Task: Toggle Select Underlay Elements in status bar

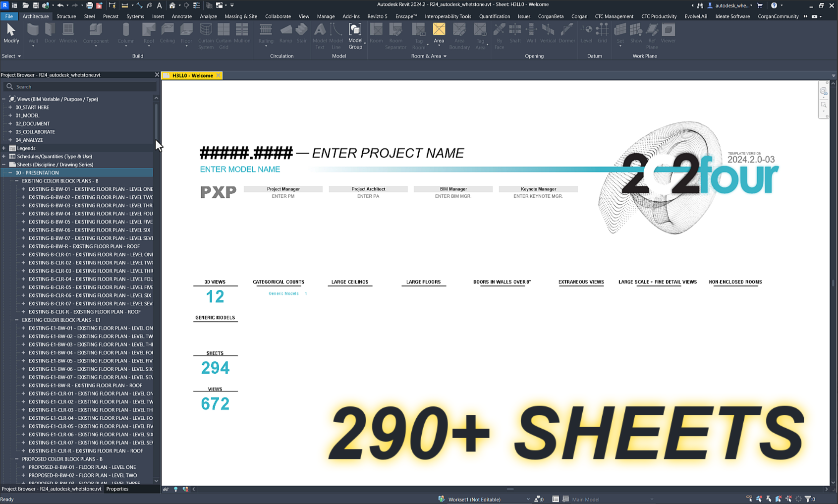Action: point(759,499)
